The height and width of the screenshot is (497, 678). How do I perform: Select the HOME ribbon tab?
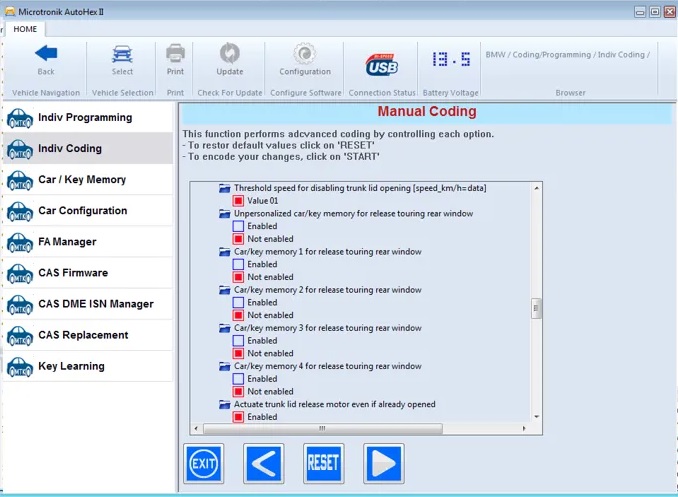click(25, 29)
